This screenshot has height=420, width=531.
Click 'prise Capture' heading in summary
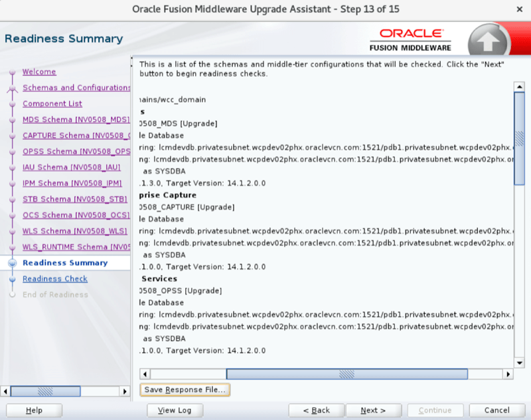(x=168, y=195)
